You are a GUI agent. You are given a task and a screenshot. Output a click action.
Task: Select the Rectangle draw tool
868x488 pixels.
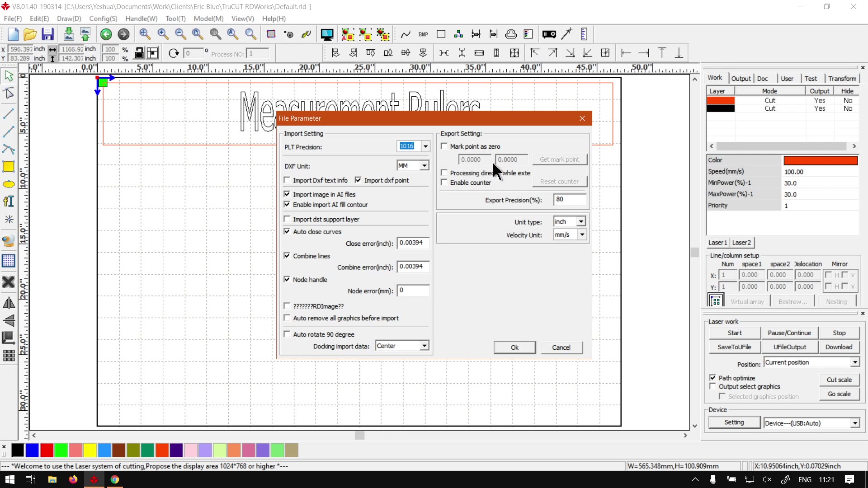point(9,167)
